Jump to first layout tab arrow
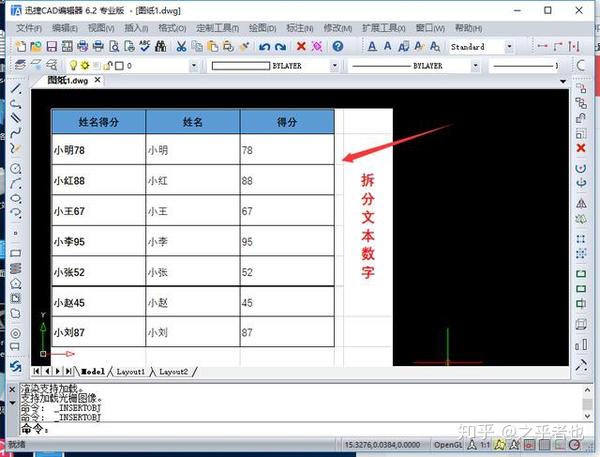The width and height of the screenshot is (600, 457). pos(36,371)
